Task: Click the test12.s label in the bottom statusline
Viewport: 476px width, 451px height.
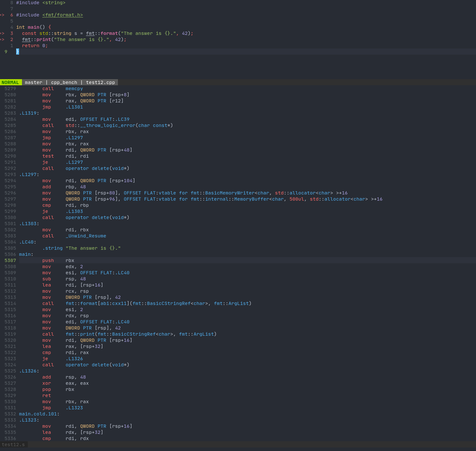Action: (13, 445)
